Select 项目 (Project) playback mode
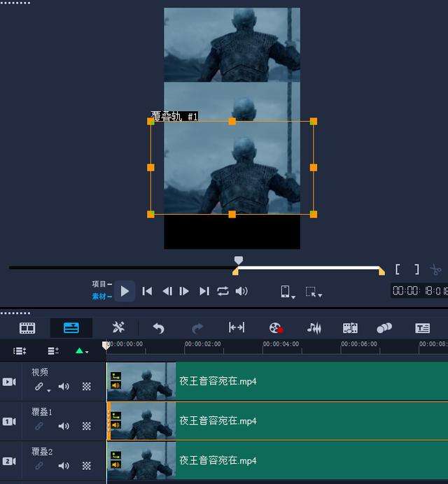Image resolution: width=448 pixels, height=484 pixels. pyautogui.click(x=101, y=284)
